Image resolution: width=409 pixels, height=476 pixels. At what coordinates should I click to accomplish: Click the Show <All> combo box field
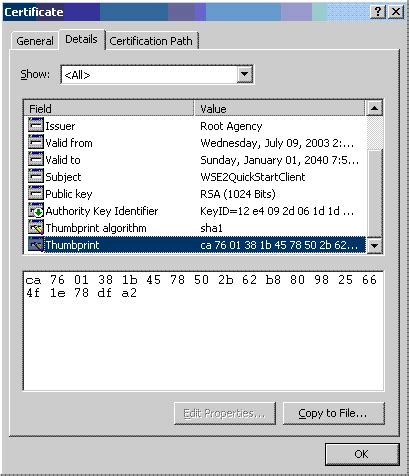tap(157, 74)
